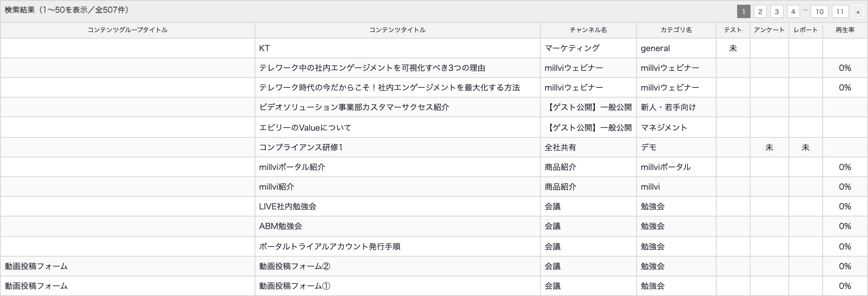
Task: Jump to results page 10
Action: coord(820,11)
